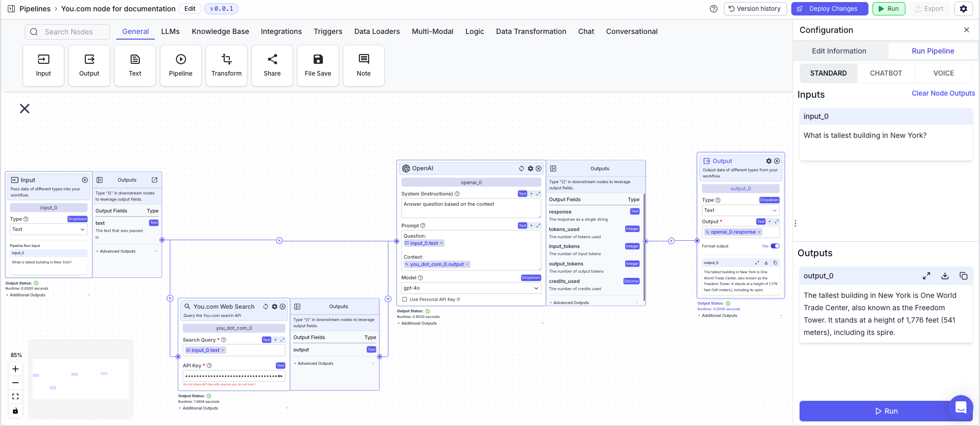
Task: Open Type dropdown in Input node
Action: pyautogui.click(x=48, y=229)
